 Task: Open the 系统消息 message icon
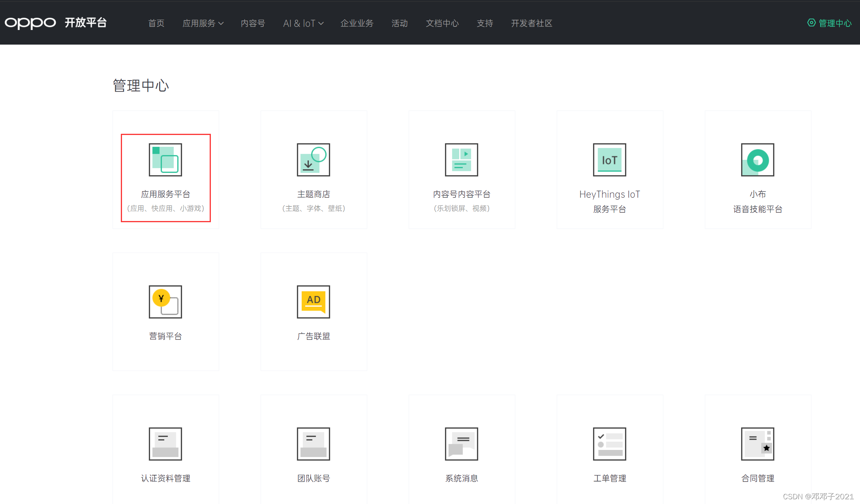click(x=462, y=444)
